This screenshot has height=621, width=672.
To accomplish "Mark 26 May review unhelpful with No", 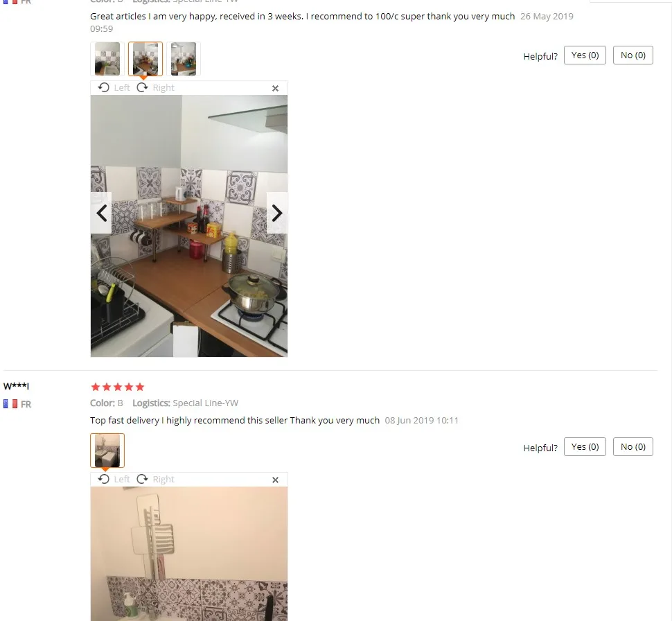I will coord(633,55).
